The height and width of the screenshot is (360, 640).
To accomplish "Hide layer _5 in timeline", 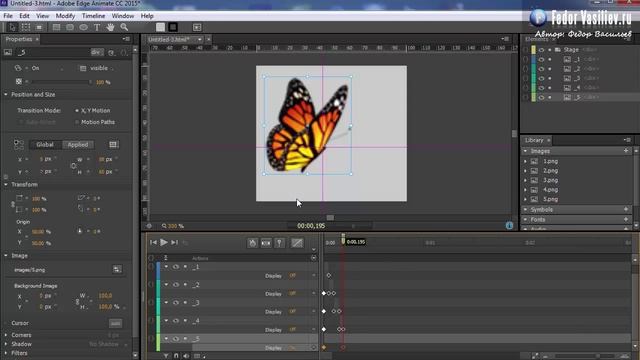I will tap(176, 339).
